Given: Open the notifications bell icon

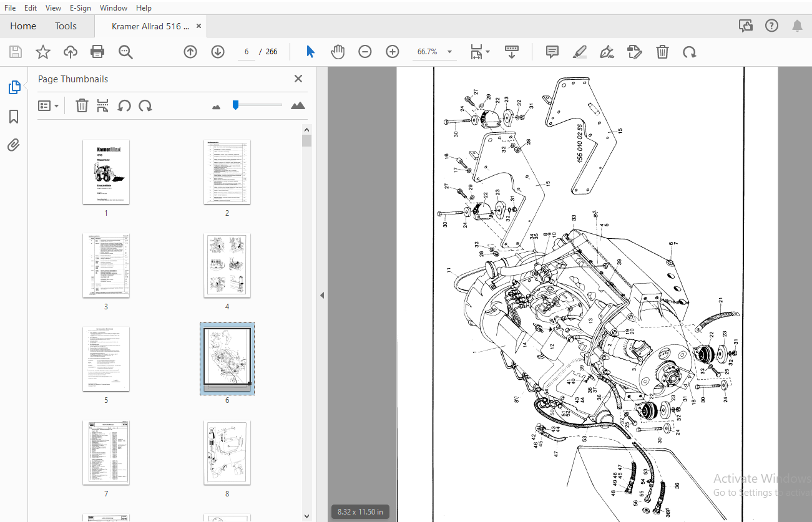Looking at the screenshot, I should tap(797, 26).
